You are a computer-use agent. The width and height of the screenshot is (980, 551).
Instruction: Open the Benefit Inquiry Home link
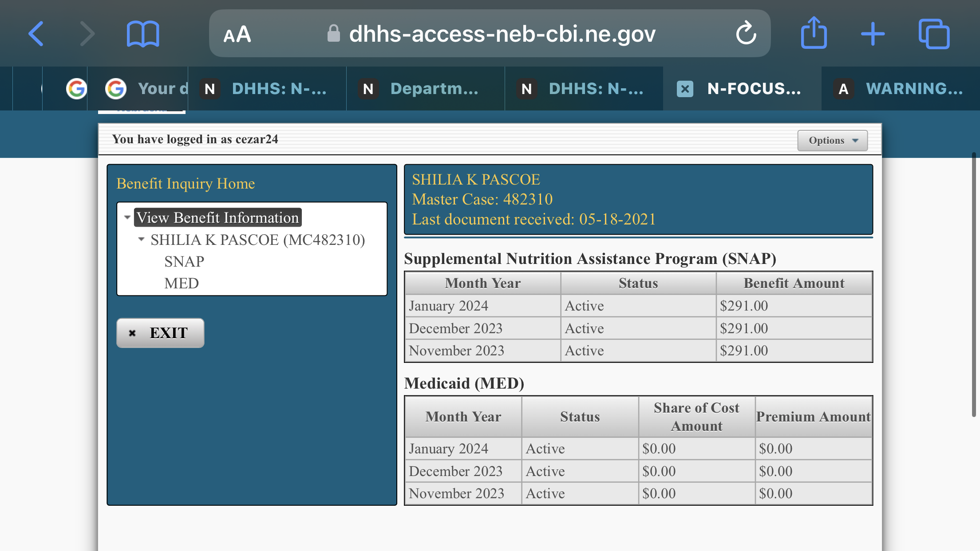pyautogui.click(x=186, y=183)
